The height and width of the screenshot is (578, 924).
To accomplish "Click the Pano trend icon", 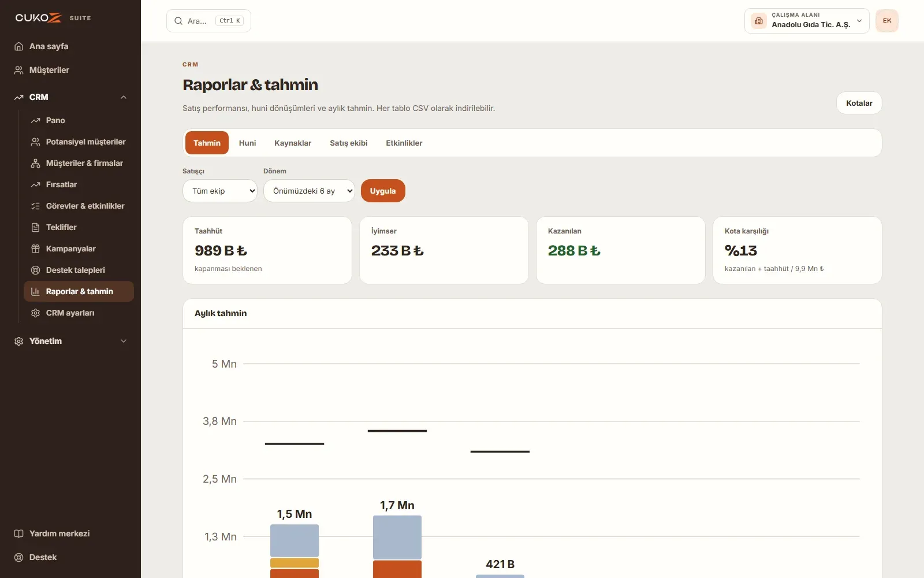I will pos(35,120).
